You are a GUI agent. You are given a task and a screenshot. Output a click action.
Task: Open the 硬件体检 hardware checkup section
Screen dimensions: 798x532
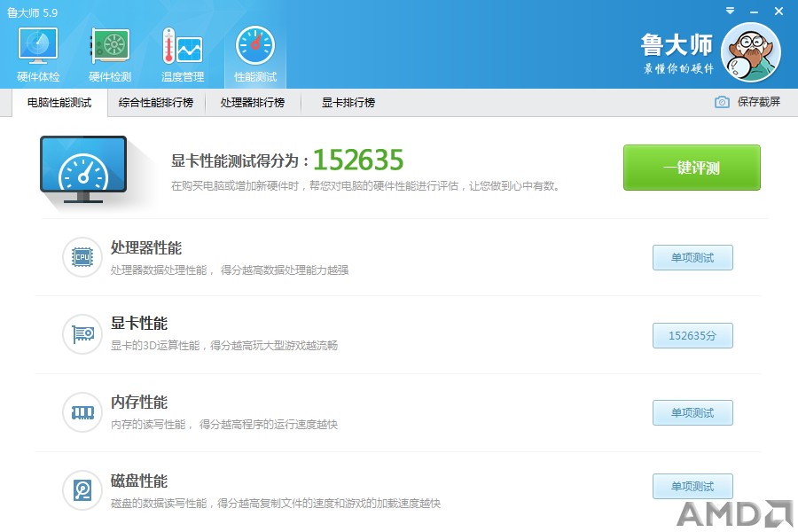(x=38, y=55)
